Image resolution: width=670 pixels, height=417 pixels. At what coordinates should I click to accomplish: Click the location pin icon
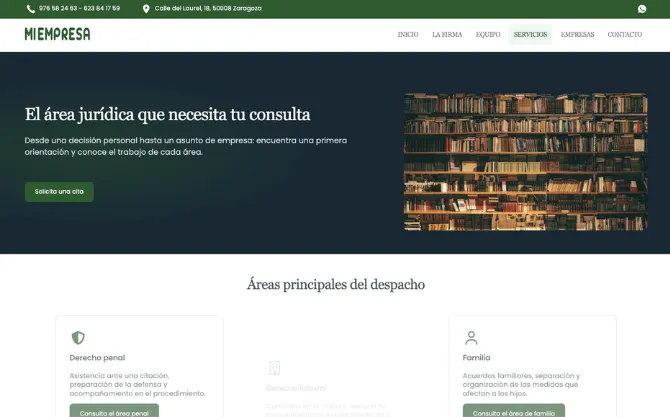146,9
